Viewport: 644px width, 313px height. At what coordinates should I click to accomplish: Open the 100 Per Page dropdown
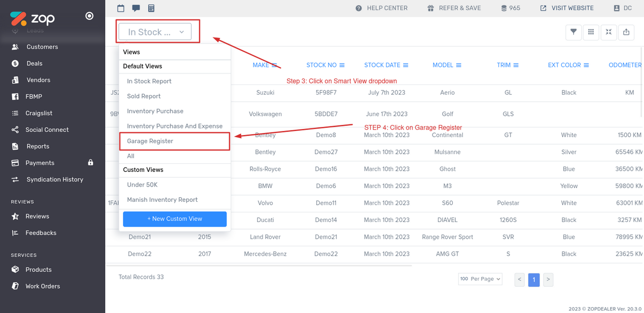480,279
